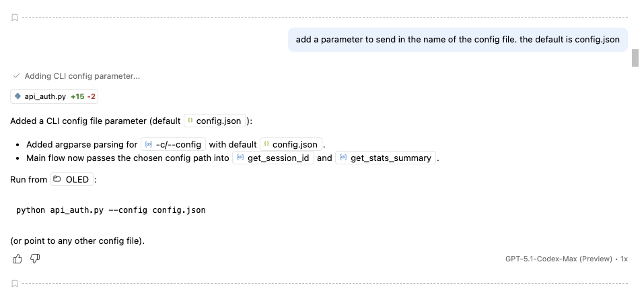The height and width of the screenshot is (291, 644).
Task: Click the +15 -2 diff stats
Action: click(83, 96)
